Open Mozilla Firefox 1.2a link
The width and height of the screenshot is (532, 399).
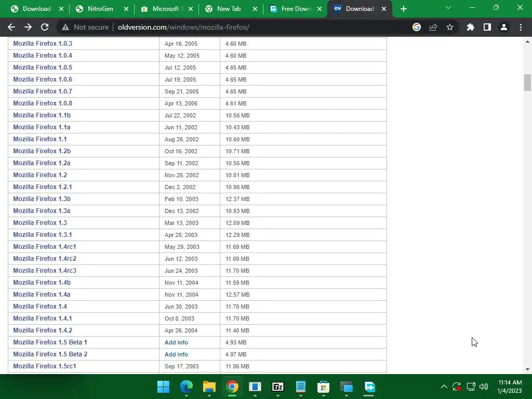(x=42, y=163)
